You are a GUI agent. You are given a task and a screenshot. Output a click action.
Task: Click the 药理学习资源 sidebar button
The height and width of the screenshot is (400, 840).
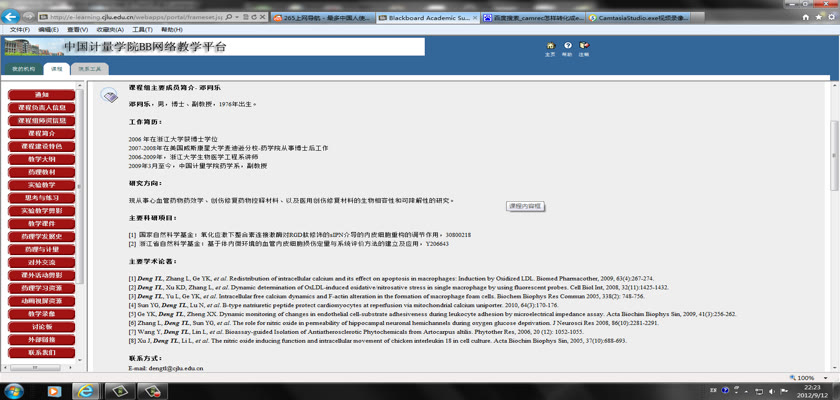[41, 288]
